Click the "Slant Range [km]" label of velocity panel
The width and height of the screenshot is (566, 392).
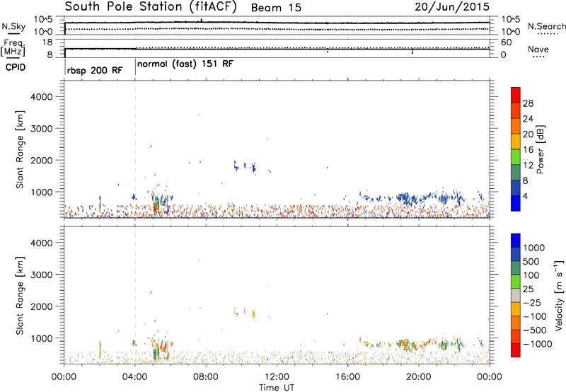pos(20,296)
